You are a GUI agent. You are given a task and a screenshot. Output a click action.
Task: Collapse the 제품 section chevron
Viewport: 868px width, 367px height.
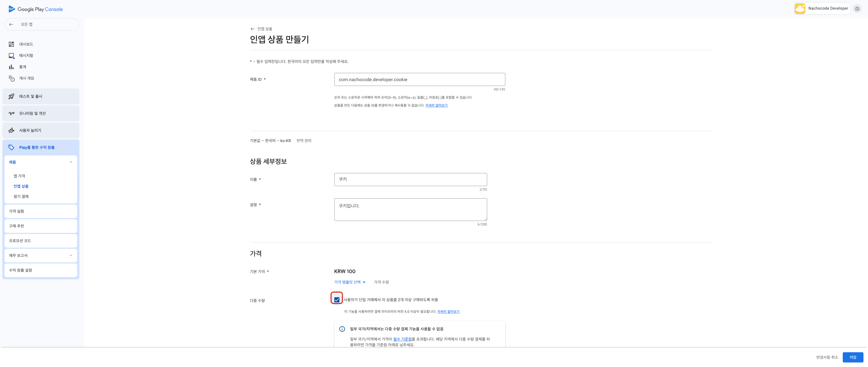tap(71, 162)
